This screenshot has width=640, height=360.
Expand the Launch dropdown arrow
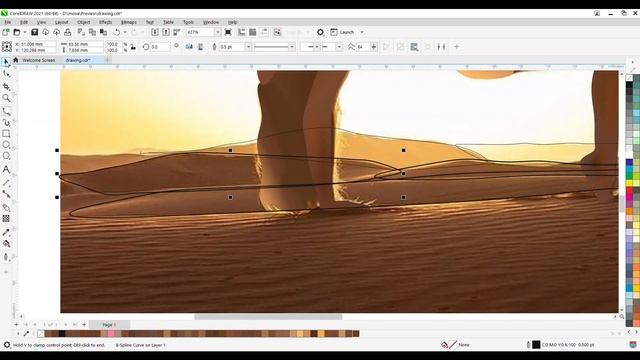[362, 32]
